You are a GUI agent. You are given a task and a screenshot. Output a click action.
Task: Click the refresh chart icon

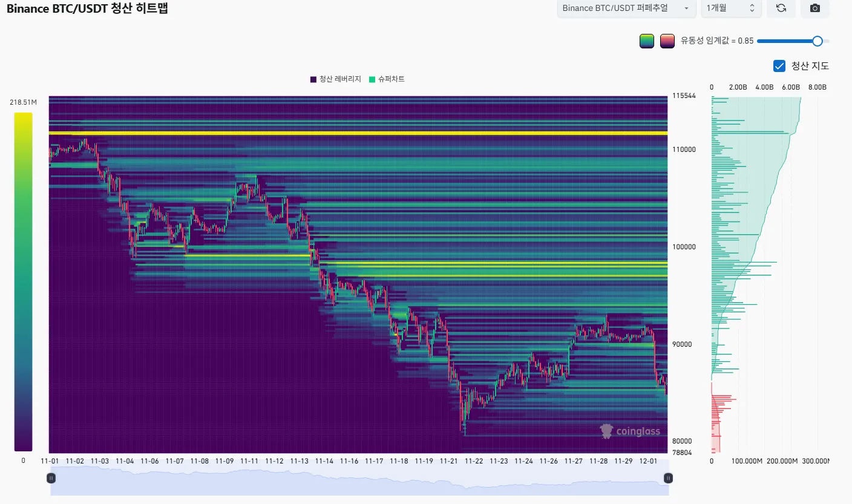[781, 8]
